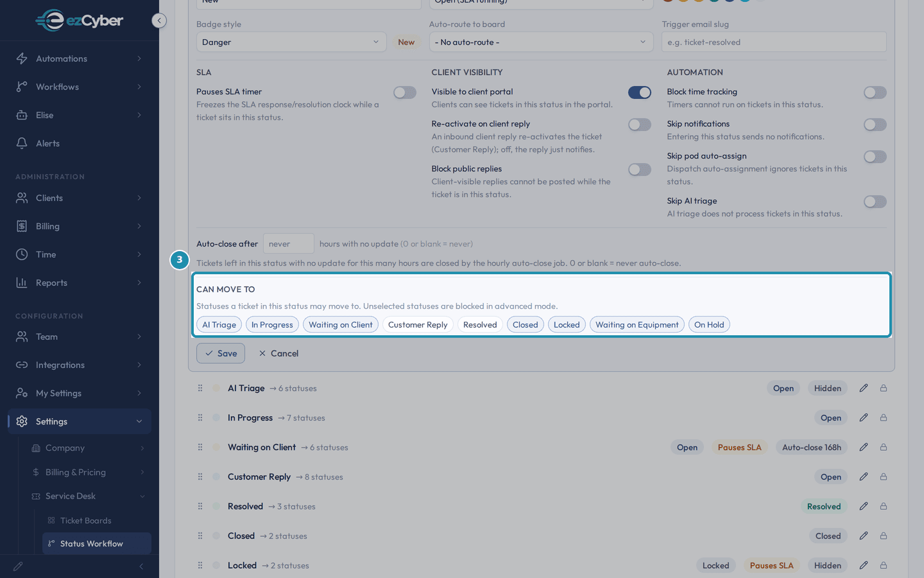Screen dimensions: 924x578
Task: Click lock icon on AI Triage row
Action: point(884,388)
